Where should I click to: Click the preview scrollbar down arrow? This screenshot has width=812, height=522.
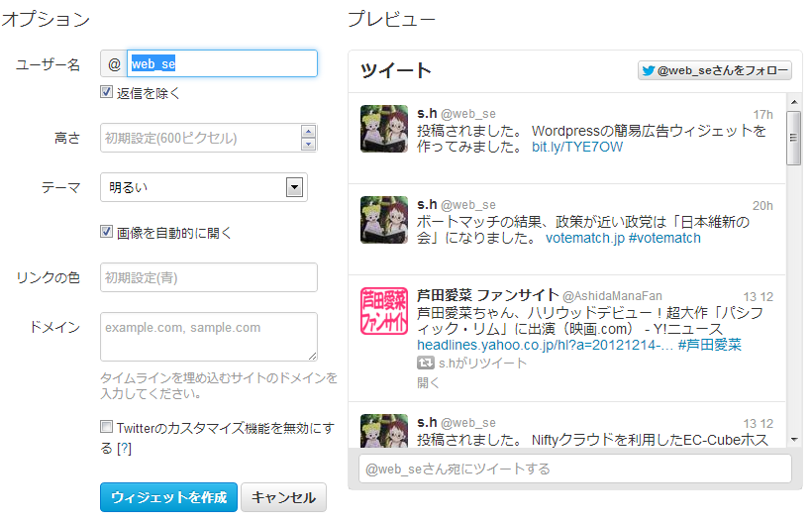(794, 440)
